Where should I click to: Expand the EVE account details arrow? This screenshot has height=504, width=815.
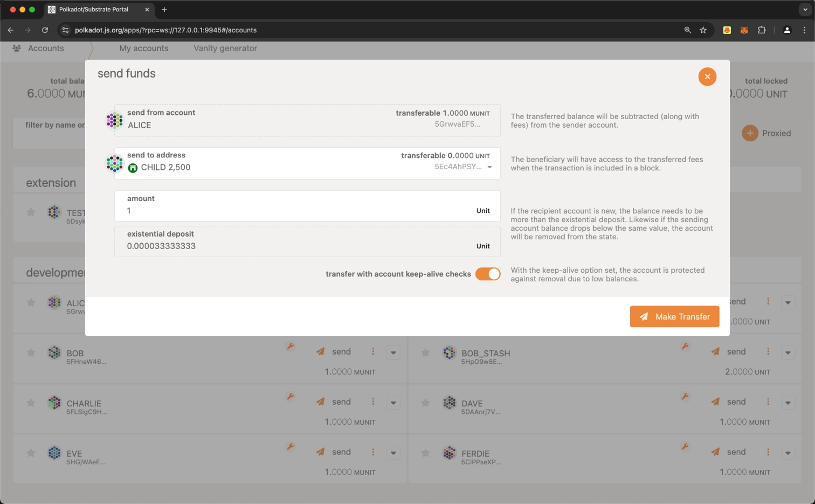click(393, 453)
